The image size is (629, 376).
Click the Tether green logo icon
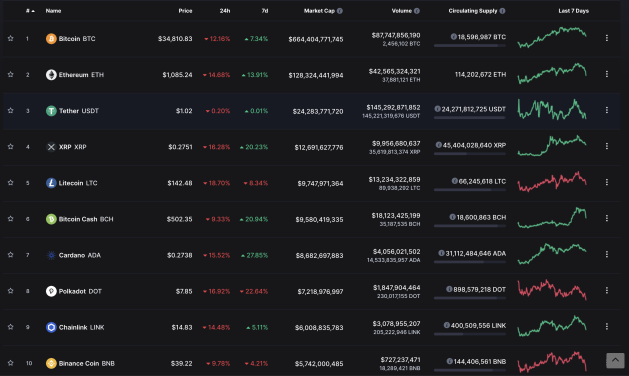pos(51,111)
